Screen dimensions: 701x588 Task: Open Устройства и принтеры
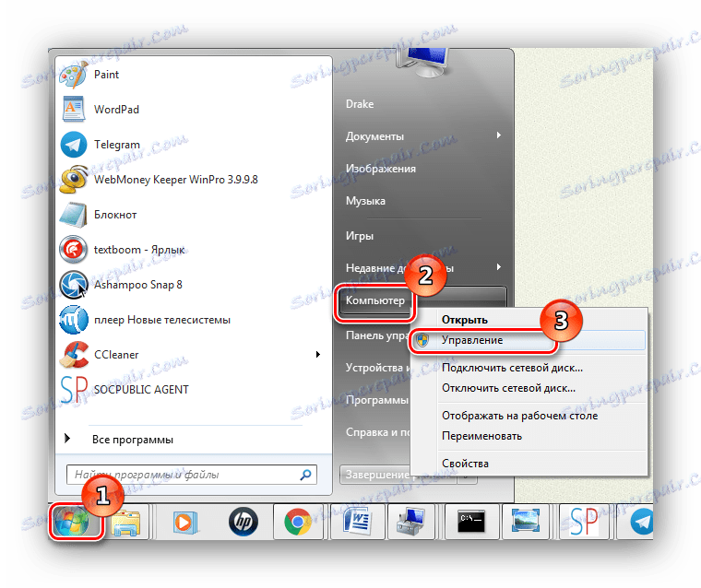coord(378,368)
